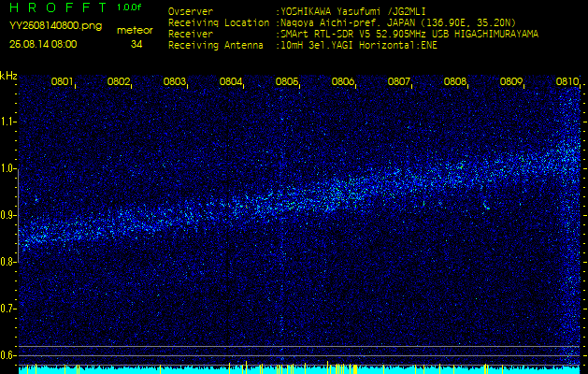Click the Receiving Location label
The height and width of the screenshot is (374, 588).
tap(219, 22)
